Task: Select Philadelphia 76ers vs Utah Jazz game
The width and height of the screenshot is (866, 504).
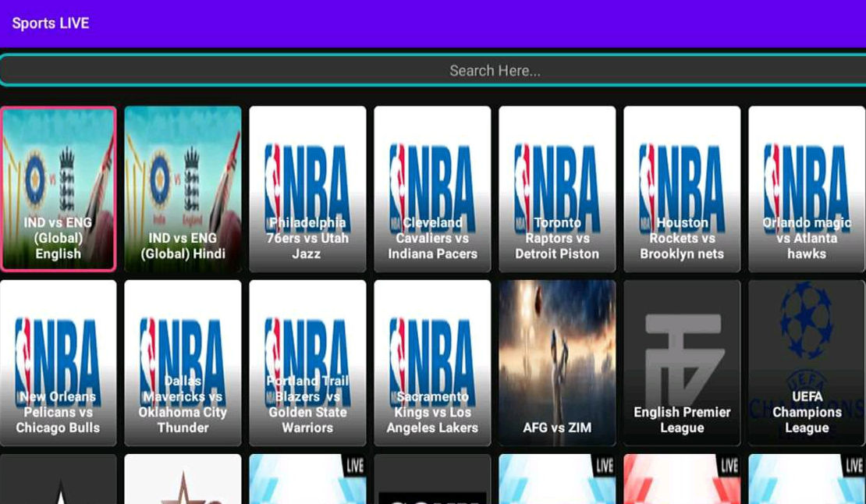Action: click(x=307, y=189)
